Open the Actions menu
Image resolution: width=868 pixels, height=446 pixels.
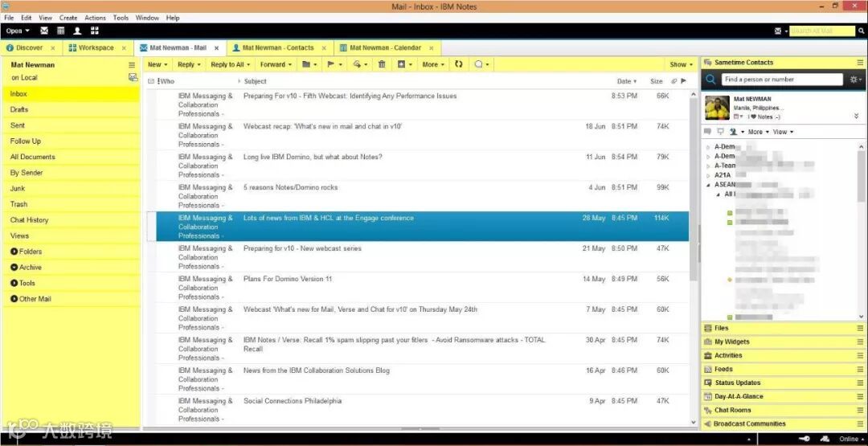tap(95, 18)
